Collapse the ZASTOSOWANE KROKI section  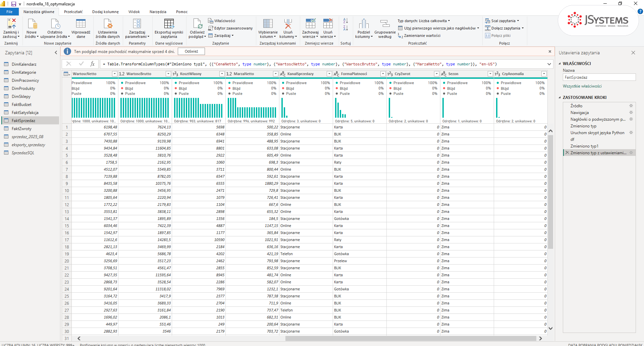tap(559, 98)
